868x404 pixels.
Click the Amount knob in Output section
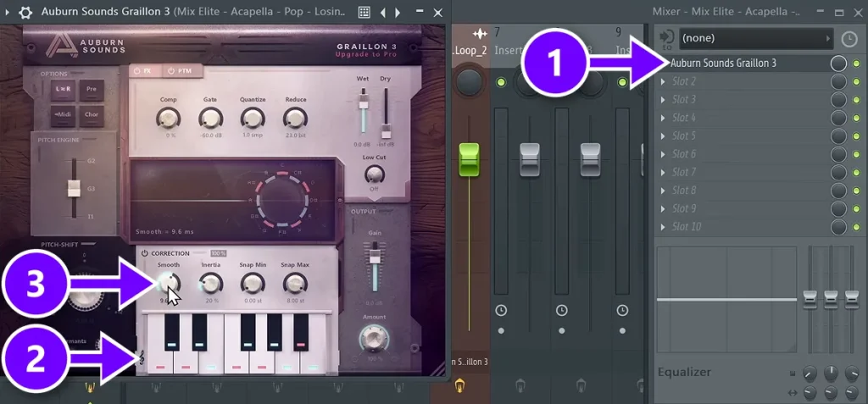tap(374, 338)
